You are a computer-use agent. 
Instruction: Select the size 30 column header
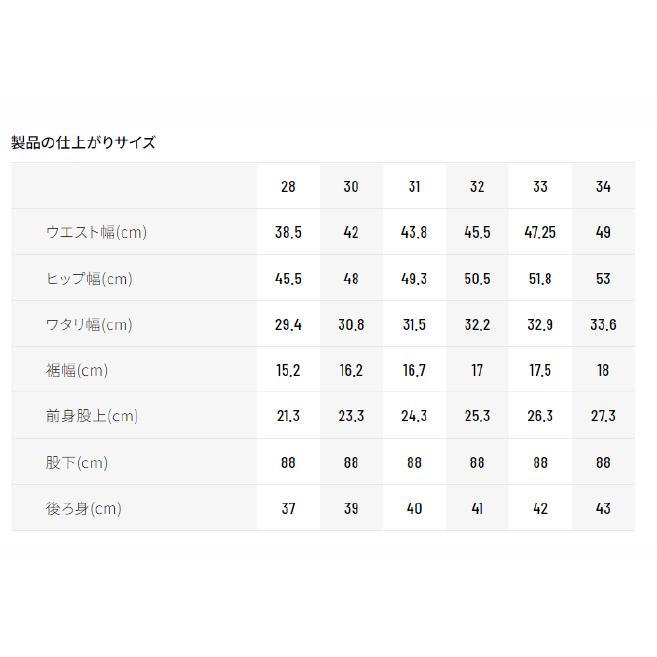351,186
